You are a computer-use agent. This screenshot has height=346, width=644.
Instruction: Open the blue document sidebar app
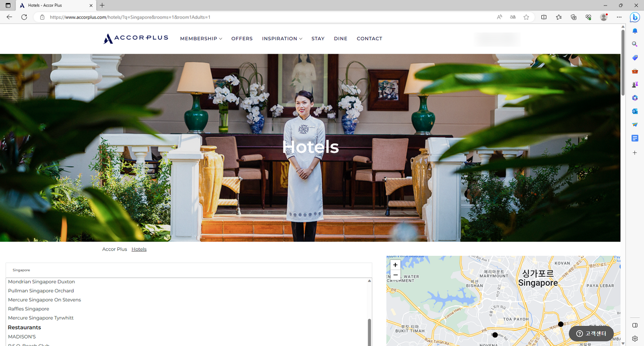[x=635, y=138]
